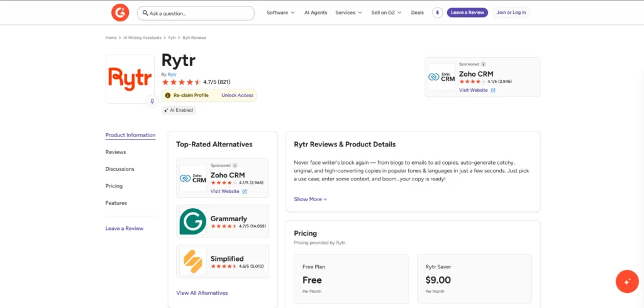Image resolution: width=644 pixels, height=308 pixels.
Task: Click the Simplified star rating
Action: click(224, 266)
